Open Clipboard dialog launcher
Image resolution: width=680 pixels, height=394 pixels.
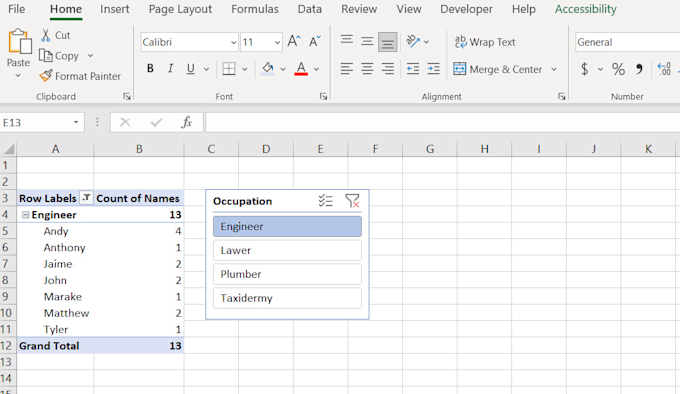[x=127, y=97]
